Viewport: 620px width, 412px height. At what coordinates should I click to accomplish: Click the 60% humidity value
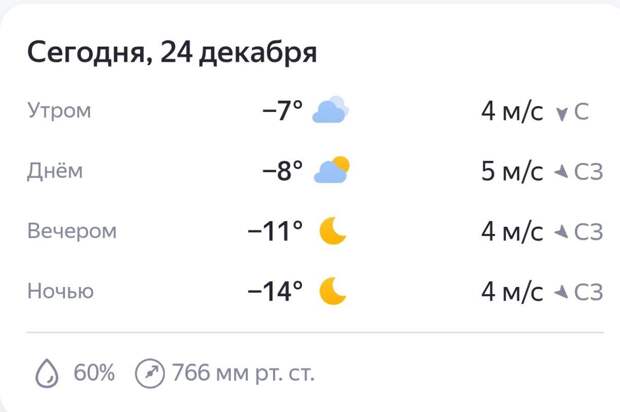coord(95,374)
